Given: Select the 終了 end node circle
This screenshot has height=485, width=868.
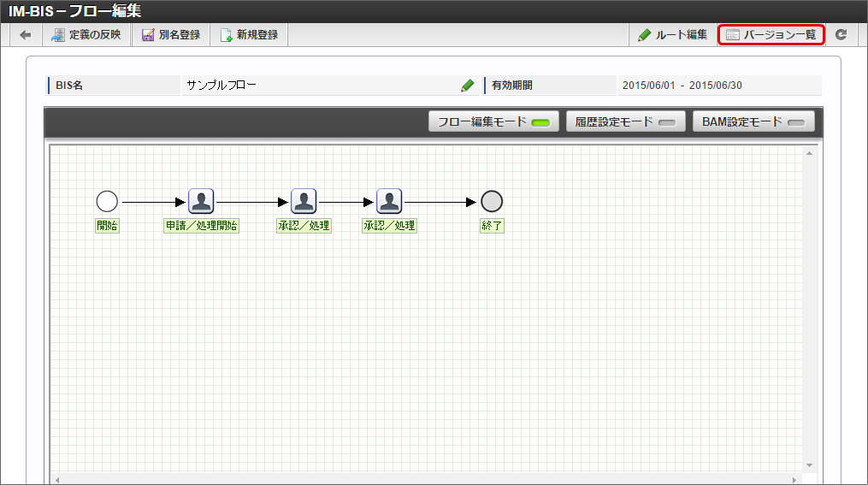Looking at the screenshot, I should point(492,202).
